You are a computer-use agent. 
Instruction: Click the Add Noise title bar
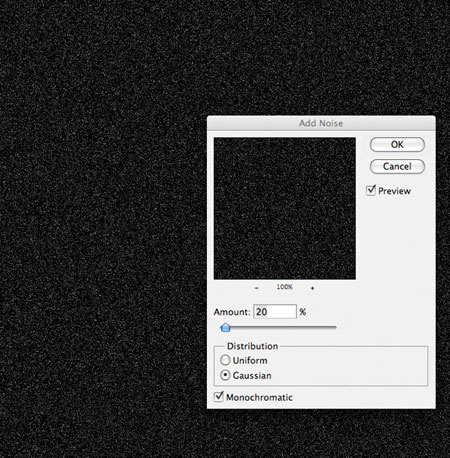pos(321,123)
